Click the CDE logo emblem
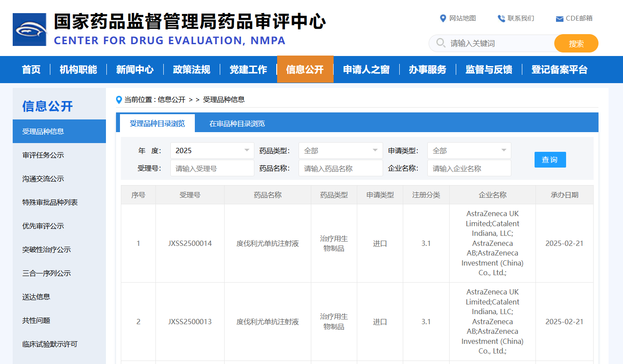This screenshot has height=364, width=623. [x=29, y=29]
